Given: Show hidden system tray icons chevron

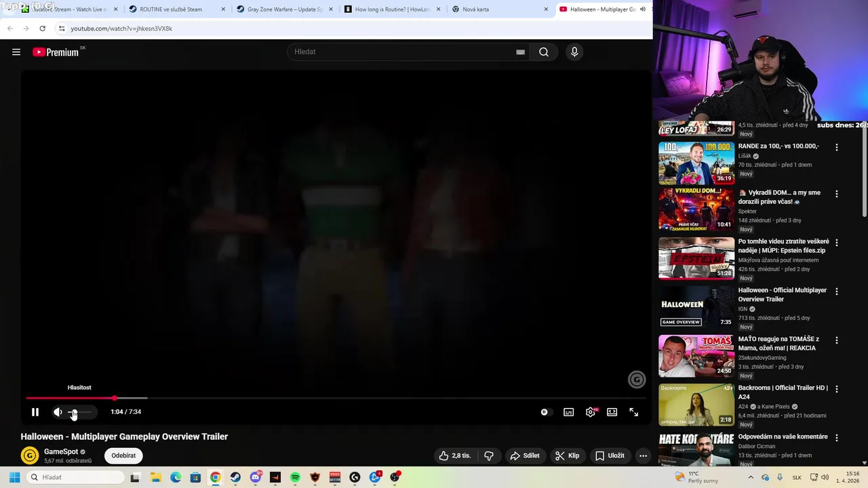Looking at the screenshot, I should [751, 477].
